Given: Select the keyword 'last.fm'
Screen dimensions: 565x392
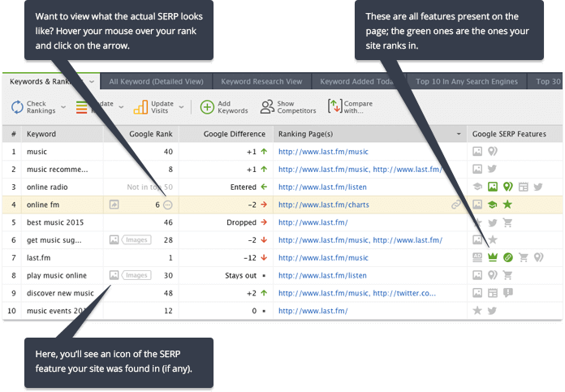Looking at the screenshot, I should click(x=38, y=257).
